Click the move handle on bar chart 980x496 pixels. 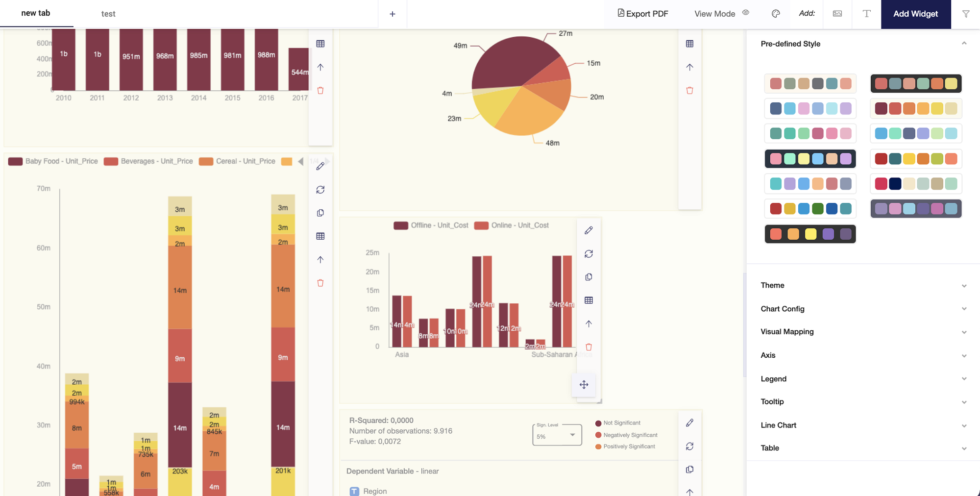[584, 385]
